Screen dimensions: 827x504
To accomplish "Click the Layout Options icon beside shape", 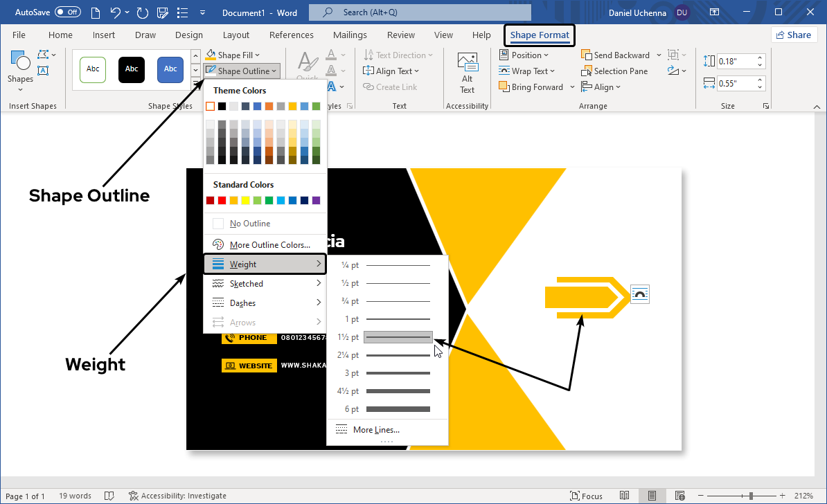I will (x=640, y=294).
